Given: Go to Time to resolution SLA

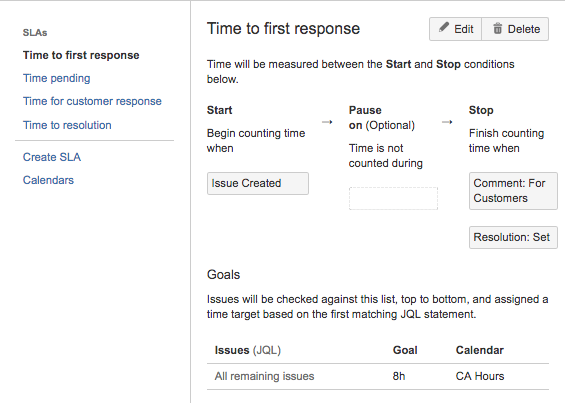Looking at the screenshot, I should coord(67,125).
